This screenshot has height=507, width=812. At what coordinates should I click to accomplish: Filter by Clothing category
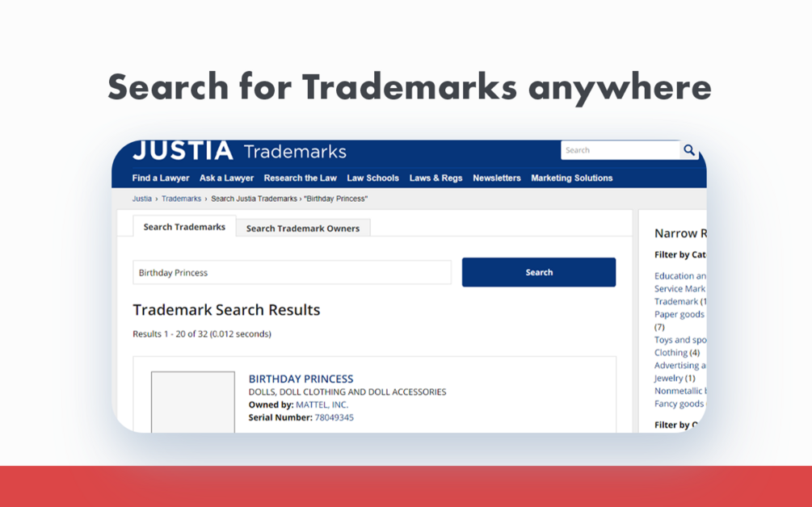671,352
